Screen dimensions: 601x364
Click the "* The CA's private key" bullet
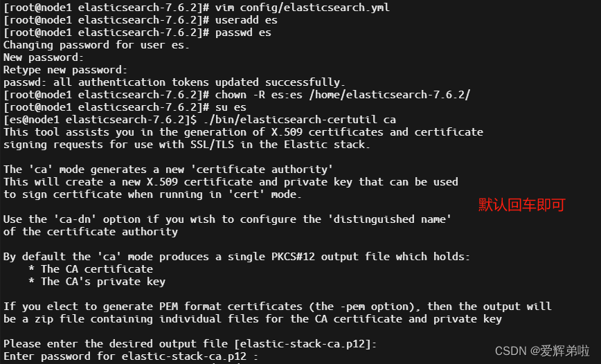click(97, 282)
